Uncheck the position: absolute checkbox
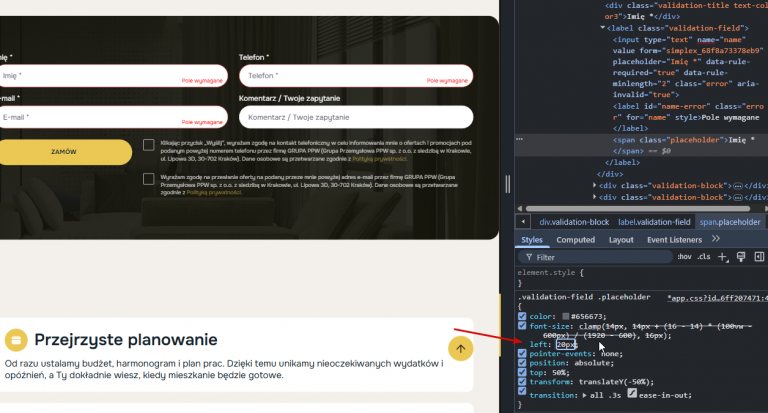Screen dimensions: 768x413 pos(522,363)
